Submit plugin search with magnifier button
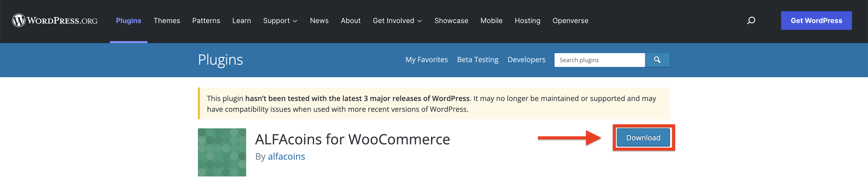This screenshot has height=194, width=868. click(657, 60)
